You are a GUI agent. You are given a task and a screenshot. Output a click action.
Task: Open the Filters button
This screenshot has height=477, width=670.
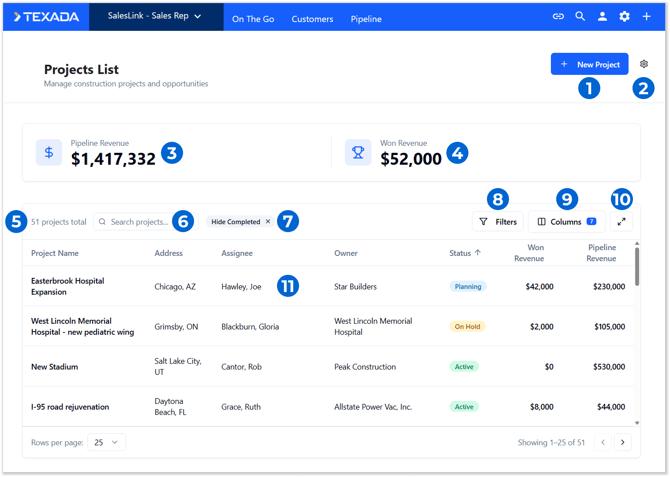(x=498, y=221)
